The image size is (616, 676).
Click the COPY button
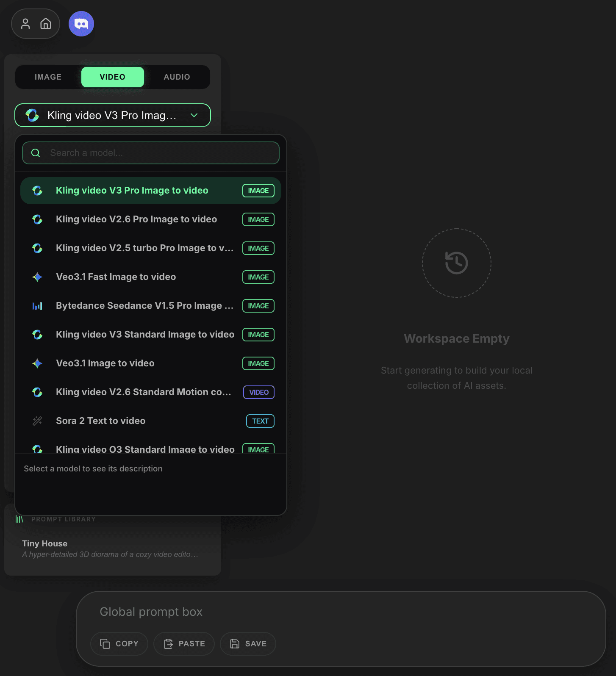coord(119,644)
